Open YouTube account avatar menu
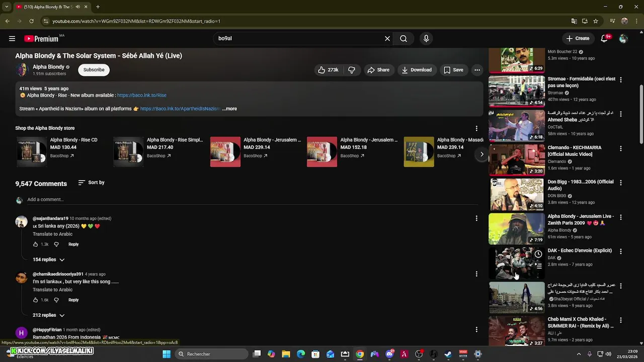 click(623, 39)
